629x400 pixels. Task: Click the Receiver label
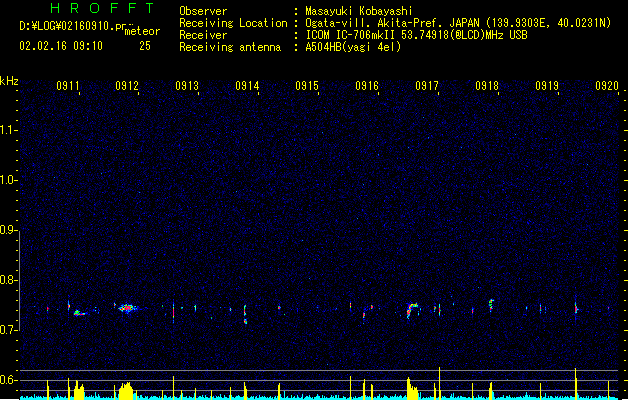point(203,35)
